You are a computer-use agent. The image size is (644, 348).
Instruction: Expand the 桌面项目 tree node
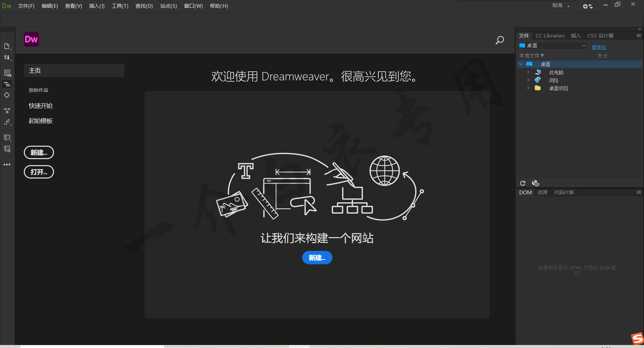pos(528,88)
